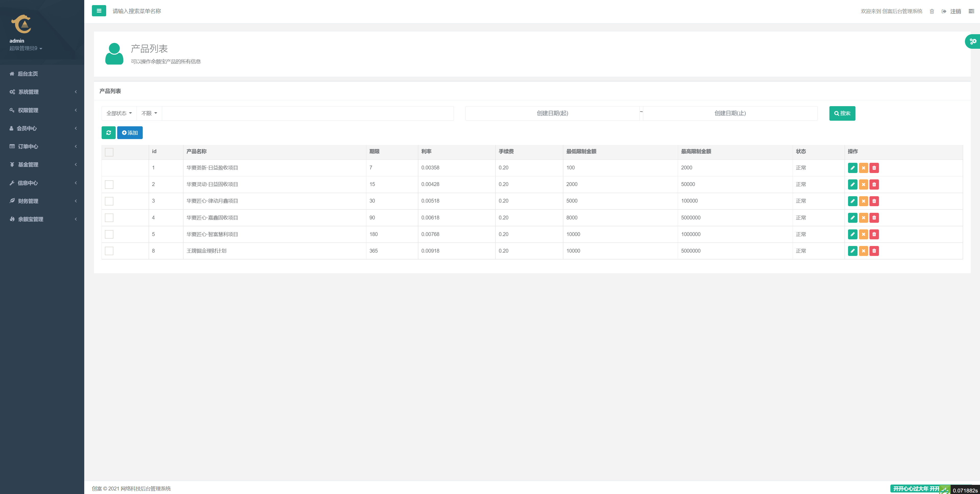Click edit pencil icon for product id 1

click(x=853, y=168)
